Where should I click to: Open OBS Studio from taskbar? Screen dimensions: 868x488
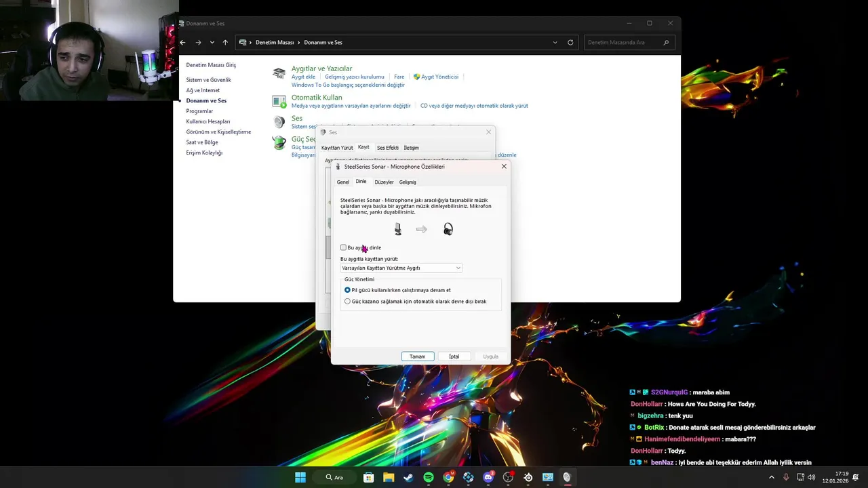[508, 477]
